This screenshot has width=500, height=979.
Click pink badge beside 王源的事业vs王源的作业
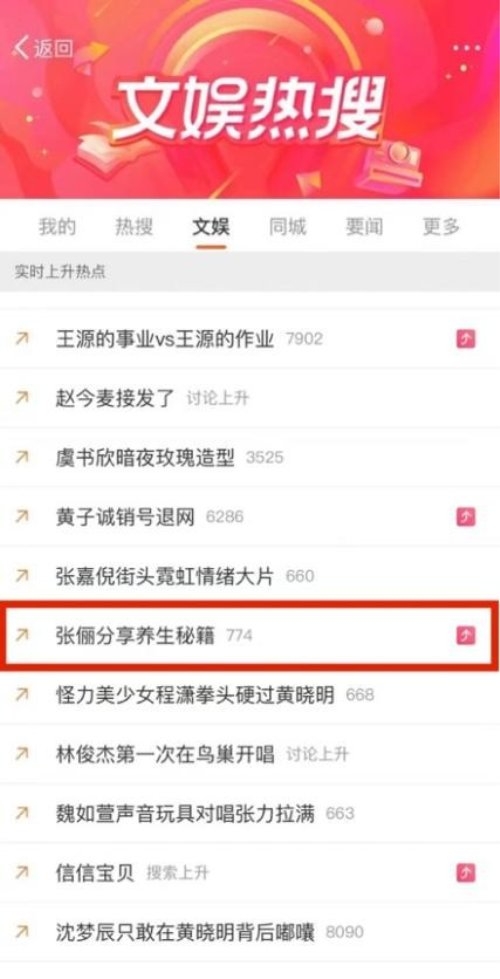click(465, 339)
